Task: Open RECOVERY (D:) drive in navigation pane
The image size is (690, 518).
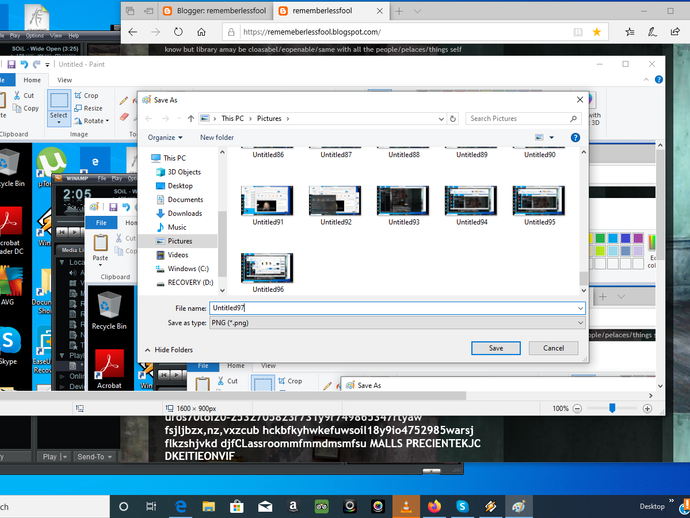Action: pos(190,283)
